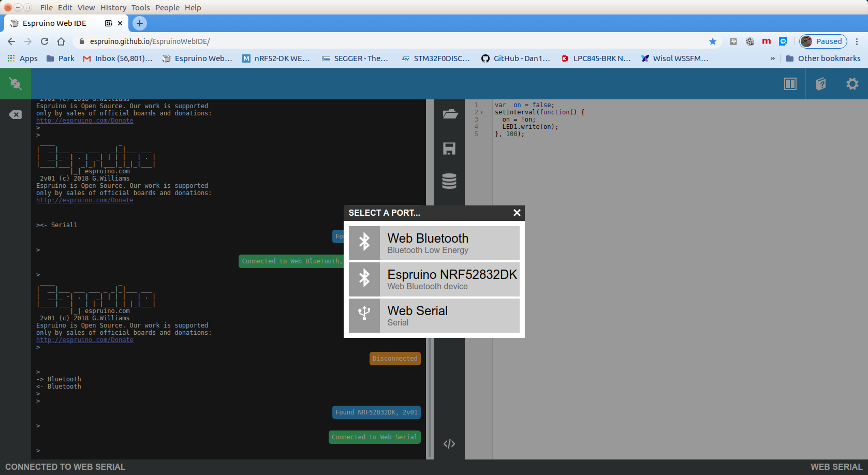
Task: Open the File menu
Action: pyautogui.click(x=47, y=8)
